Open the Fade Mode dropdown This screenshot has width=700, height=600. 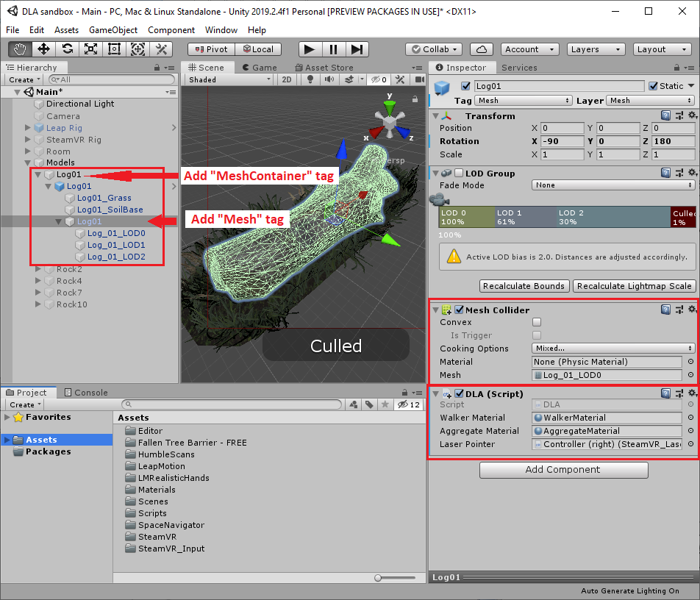613,185
